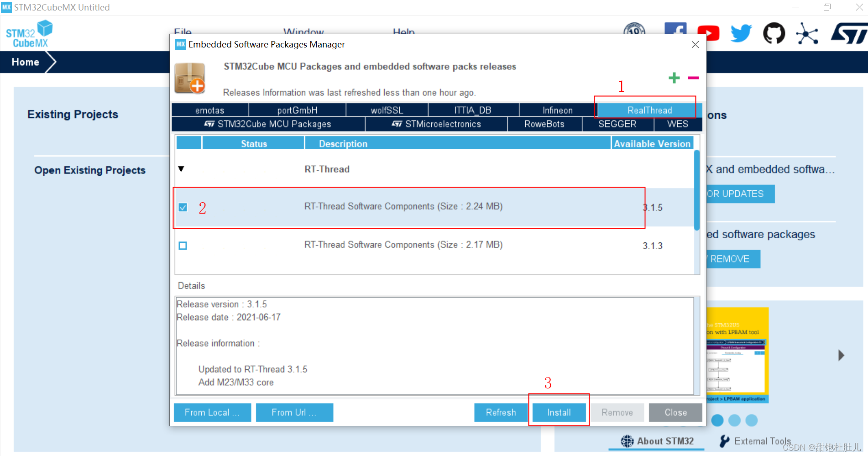Click the 10-year anniversary badge icon

point(634,28)
